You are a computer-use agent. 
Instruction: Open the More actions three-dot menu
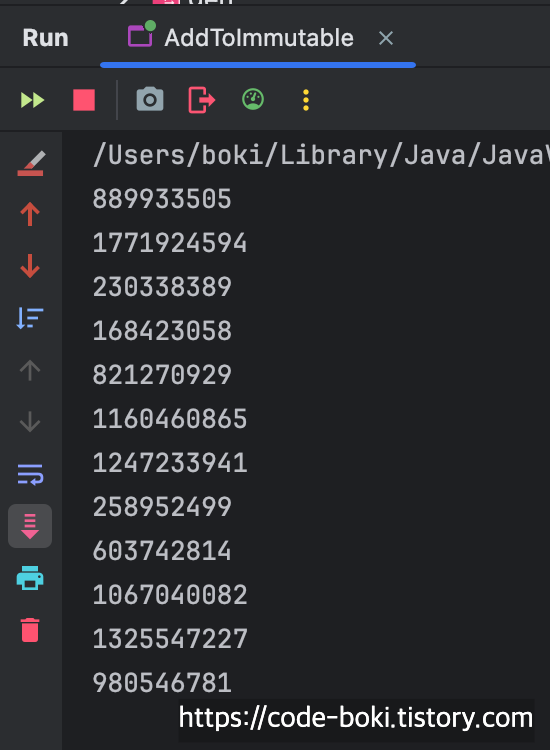tap(306, 100)
